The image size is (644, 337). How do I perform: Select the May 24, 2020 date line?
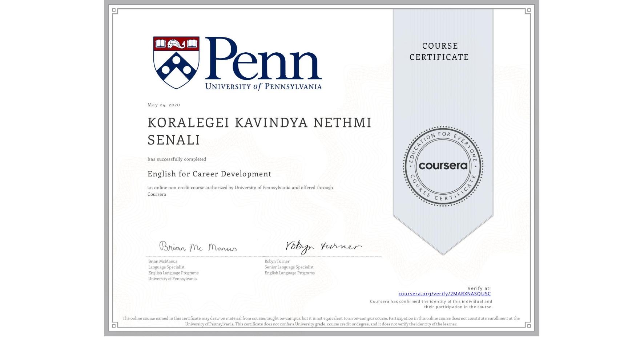163,105
